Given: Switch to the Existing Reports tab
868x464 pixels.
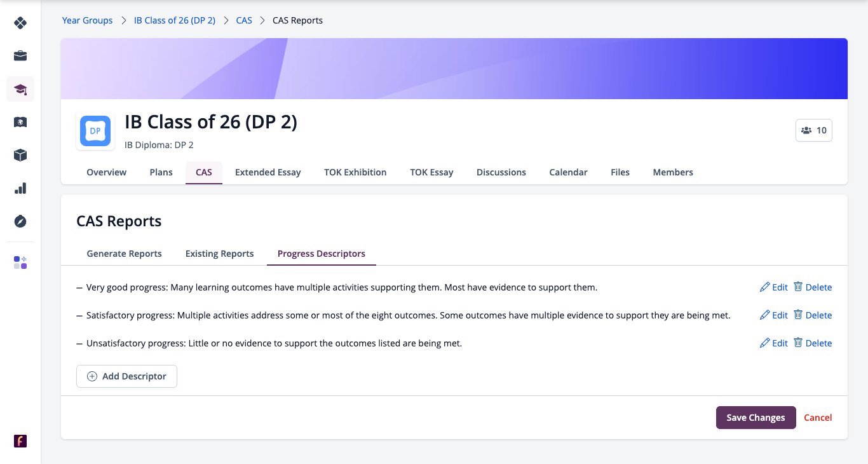Looking at the screenshot, I should point(220,254).
